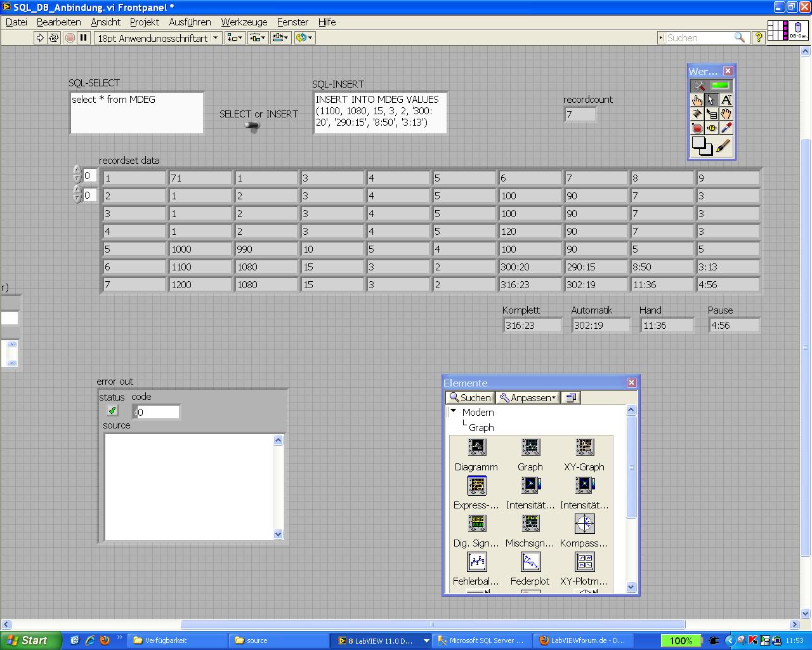Open the Verfügbarkeit folder taskbar button
Viewport: 812px width, 650px height.
(177, 640)
